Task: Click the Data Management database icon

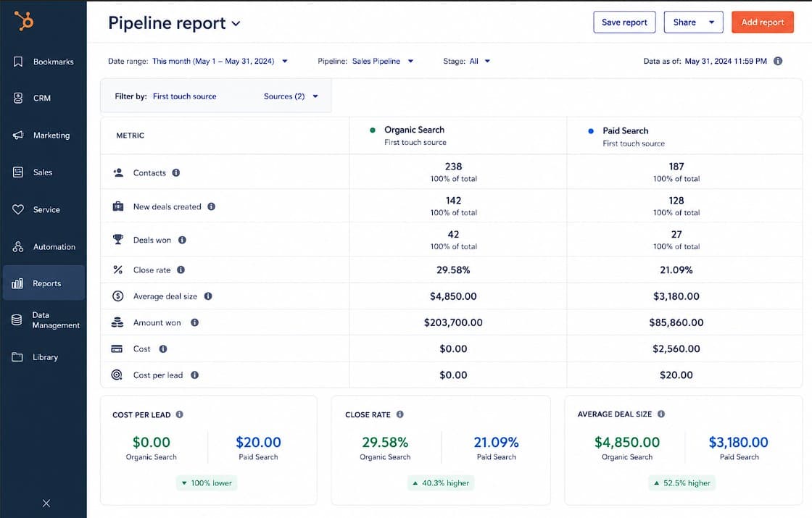Action: (x=17, y=319)
